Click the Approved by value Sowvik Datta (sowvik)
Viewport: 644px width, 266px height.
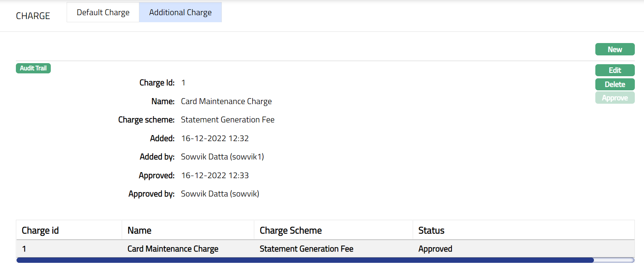[220, 194]
